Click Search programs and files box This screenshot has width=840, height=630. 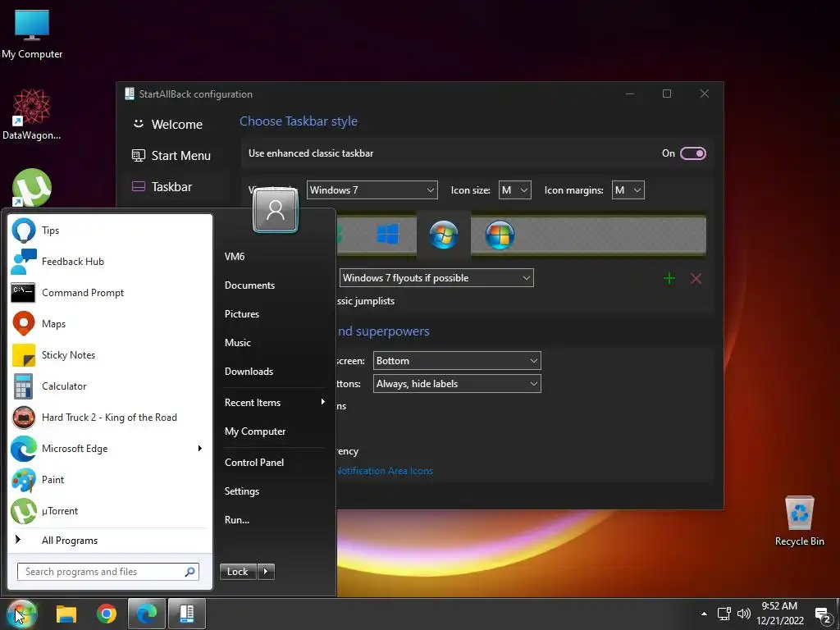point(108,572)
